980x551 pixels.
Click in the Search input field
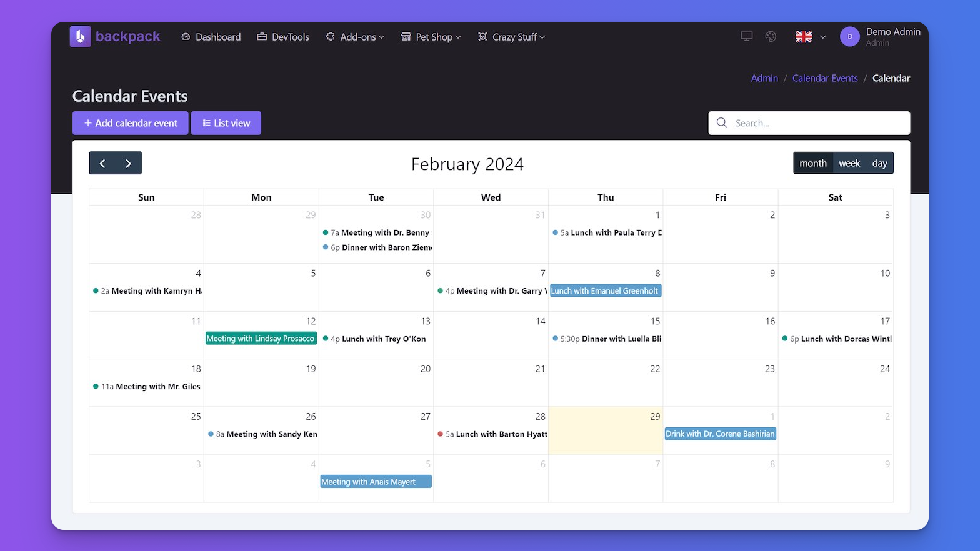819,123
